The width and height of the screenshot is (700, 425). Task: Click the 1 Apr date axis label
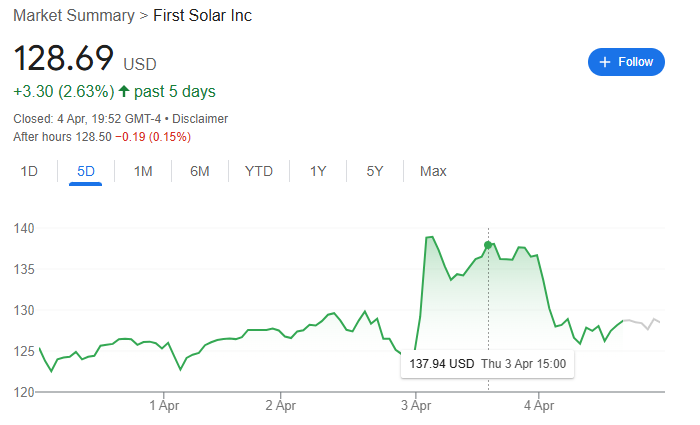163,405
